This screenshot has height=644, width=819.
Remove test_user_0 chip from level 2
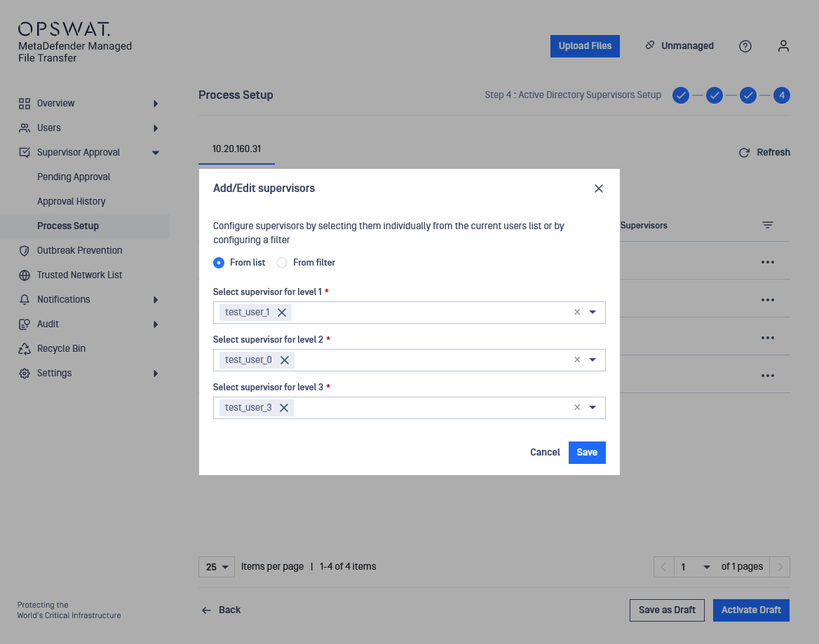[285, 360]
